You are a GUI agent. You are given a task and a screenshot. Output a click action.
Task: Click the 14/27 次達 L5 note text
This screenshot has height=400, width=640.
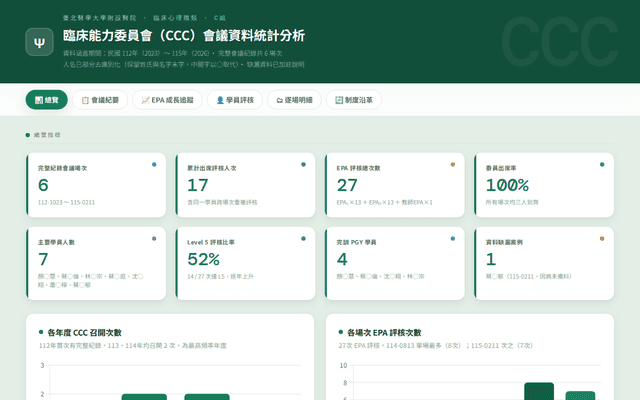tap(220, 276)
